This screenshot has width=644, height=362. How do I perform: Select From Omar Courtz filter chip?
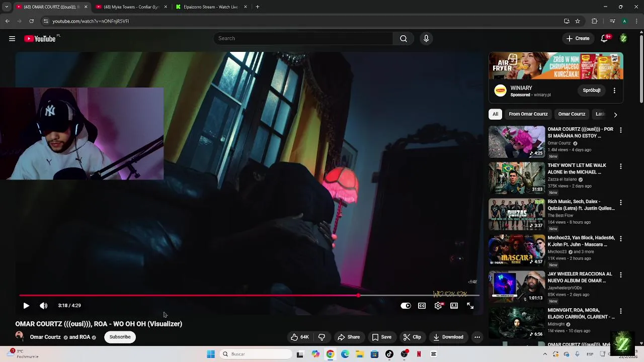[528, 114]
